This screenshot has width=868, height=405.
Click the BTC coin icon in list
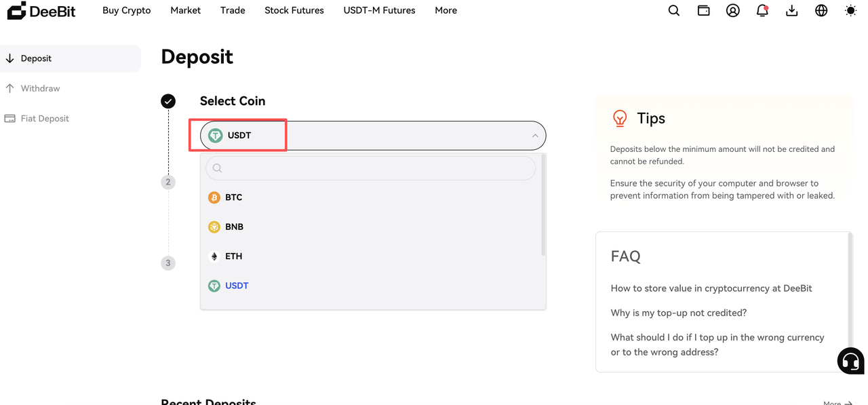coord(214,197)
